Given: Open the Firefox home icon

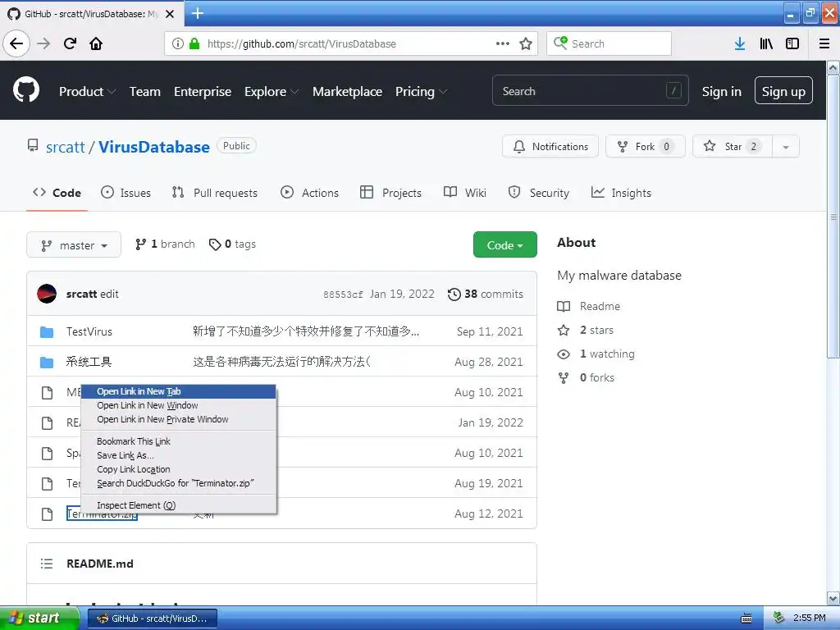Looking at the screenshot, I should point(96,43).
